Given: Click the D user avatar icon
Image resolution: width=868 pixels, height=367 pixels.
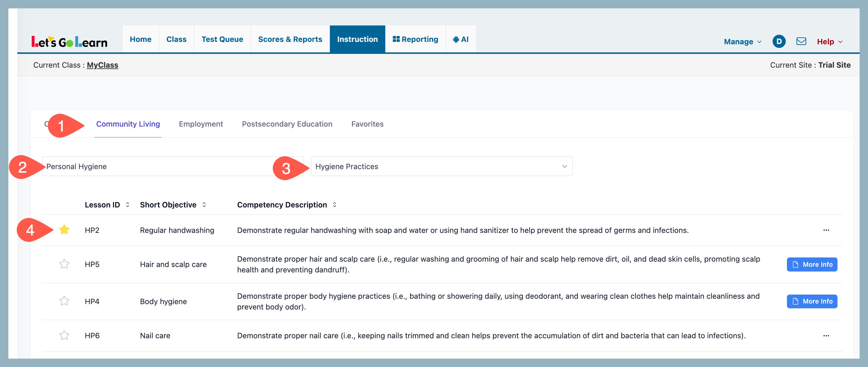Looking at the screenshot, I should [x=779, y=42].
